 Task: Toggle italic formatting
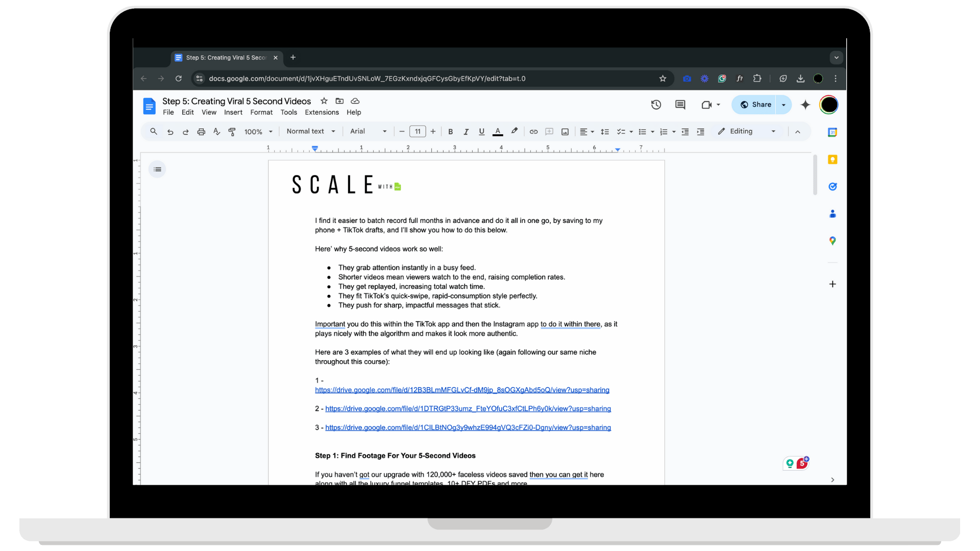466,132
